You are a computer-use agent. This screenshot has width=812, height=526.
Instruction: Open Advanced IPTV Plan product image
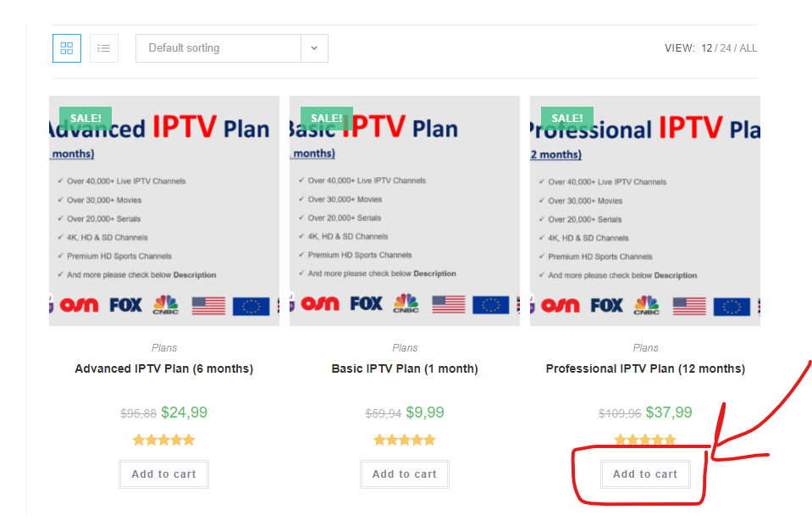click(x=164, y=211)
